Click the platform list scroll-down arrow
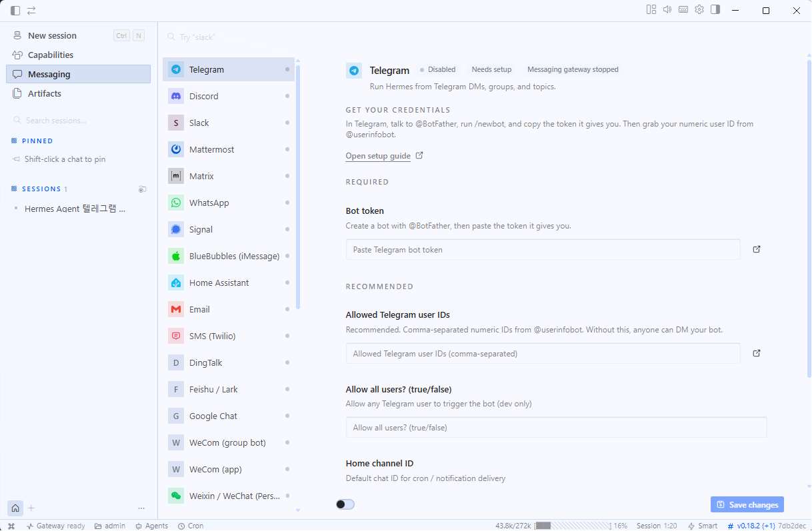This screenshot has height=531, width=812. pos(298,510)
